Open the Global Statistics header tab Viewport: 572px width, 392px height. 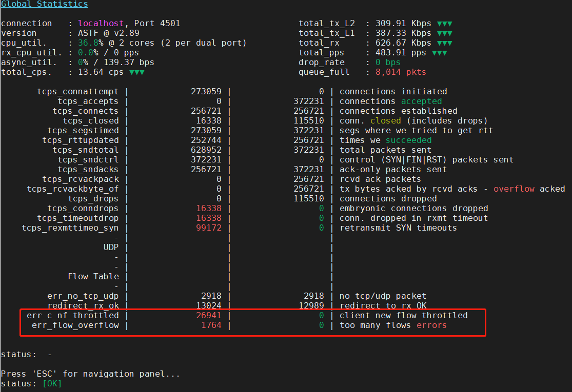click(44, 4)
